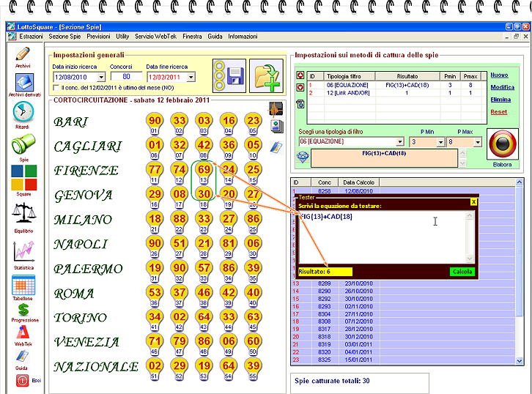Open the Statistica chart icon
The height and width of the screenshot is (394, 532).
[23, 251]
